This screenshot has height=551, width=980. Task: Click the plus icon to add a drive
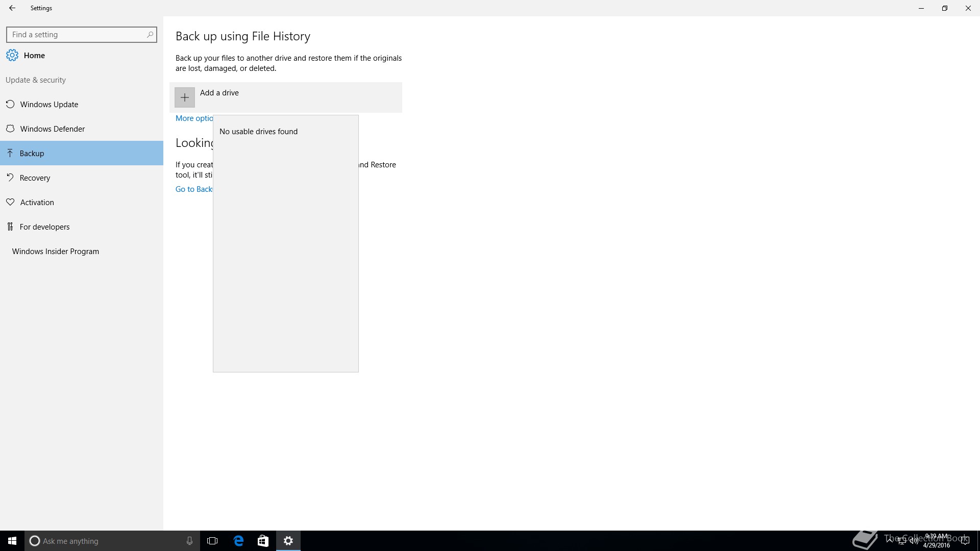[x=185, y=97]
